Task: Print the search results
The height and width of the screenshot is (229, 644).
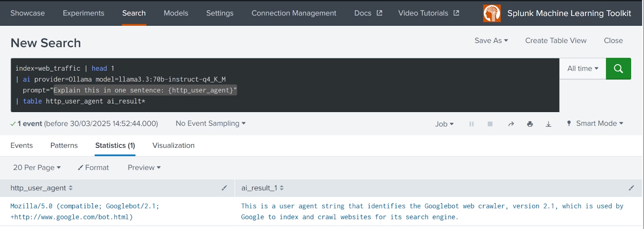Action: 530,124
